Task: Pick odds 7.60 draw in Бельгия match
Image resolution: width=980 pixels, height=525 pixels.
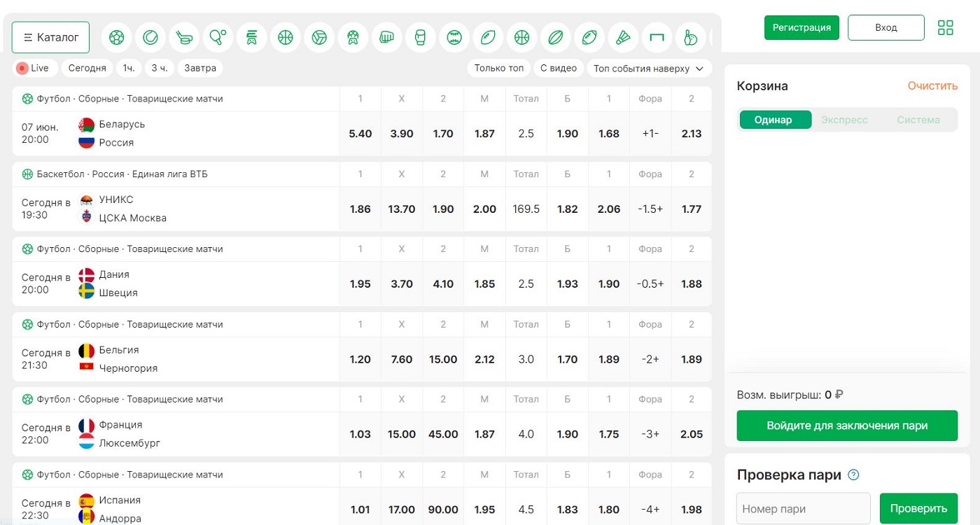Action: pos(402,359)
